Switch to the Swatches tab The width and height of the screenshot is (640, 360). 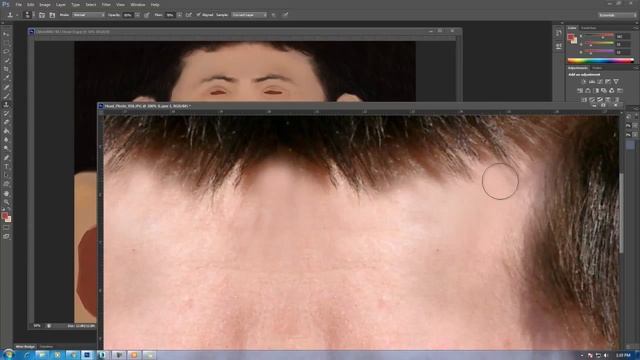[588, 28]
